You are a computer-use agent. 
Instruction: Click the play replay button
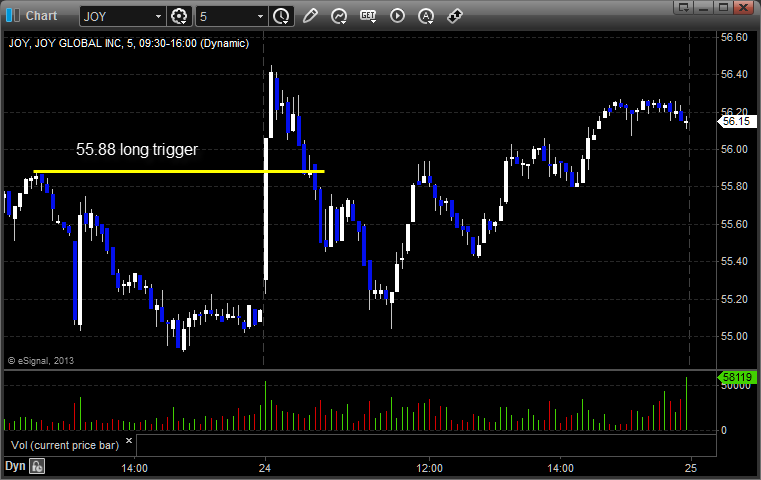click(397, 16)
